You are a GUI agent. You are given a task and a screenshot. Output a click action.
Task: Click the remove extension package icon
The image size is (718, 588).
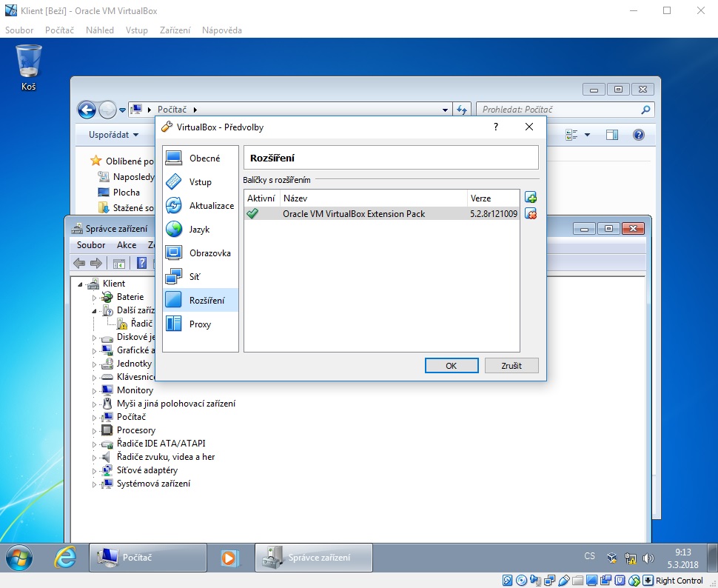(530, 214)
